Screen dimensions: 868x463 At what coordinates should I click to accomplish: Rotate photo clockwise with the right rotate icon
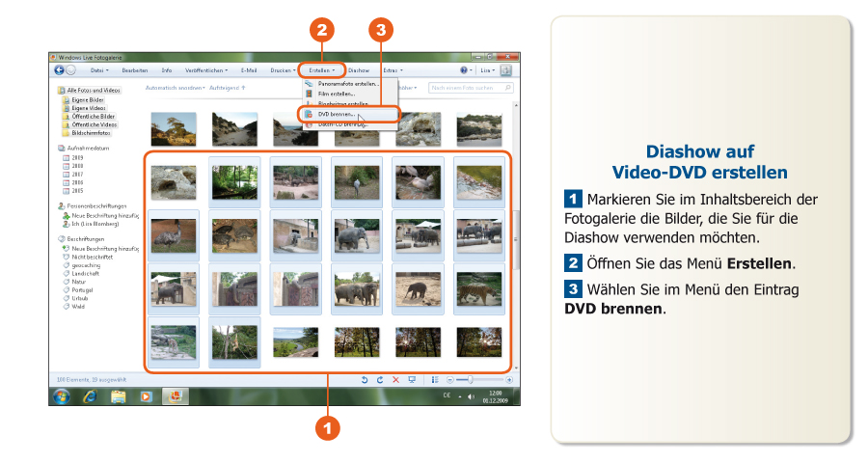coord(380,380)
